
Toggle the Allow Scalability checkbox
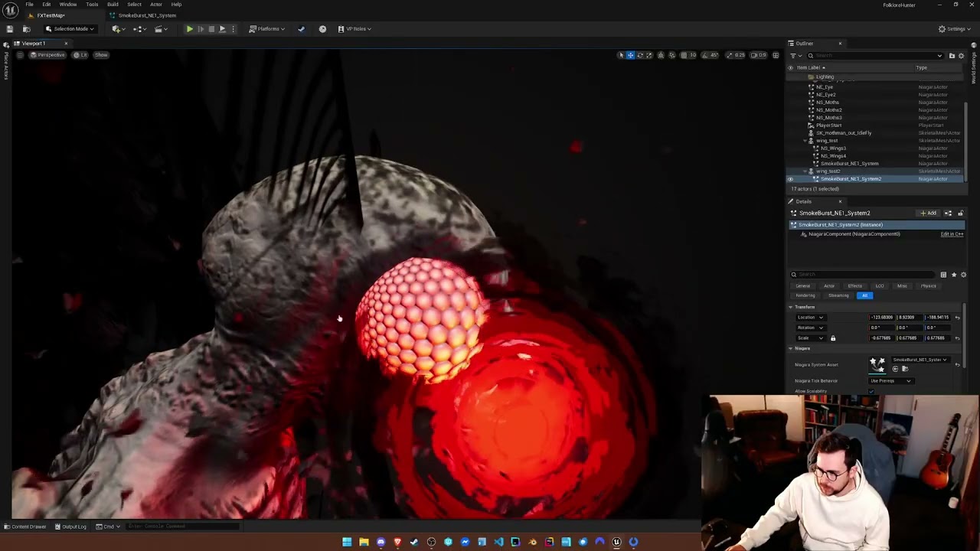coord(871,391)
